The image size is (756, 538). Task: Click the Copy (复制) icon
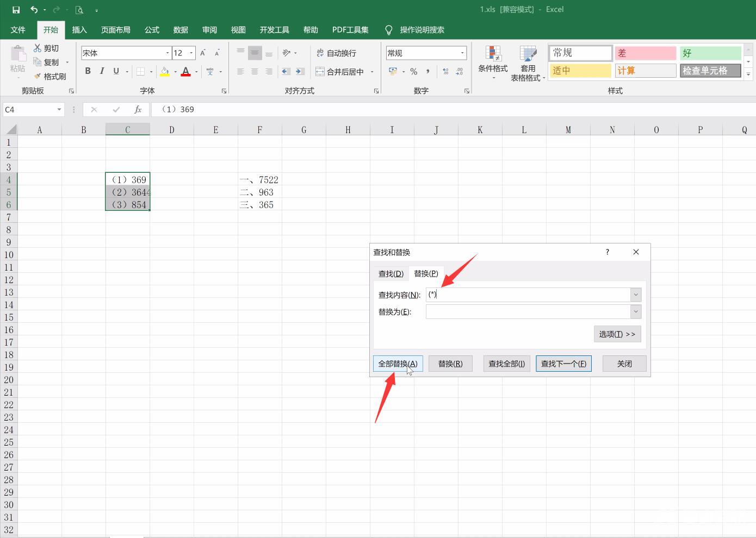coord(38,62)
